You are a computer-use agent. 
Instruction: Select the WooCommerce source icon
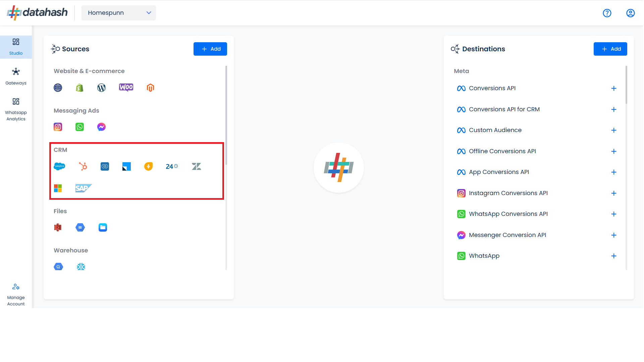point(126,87)
